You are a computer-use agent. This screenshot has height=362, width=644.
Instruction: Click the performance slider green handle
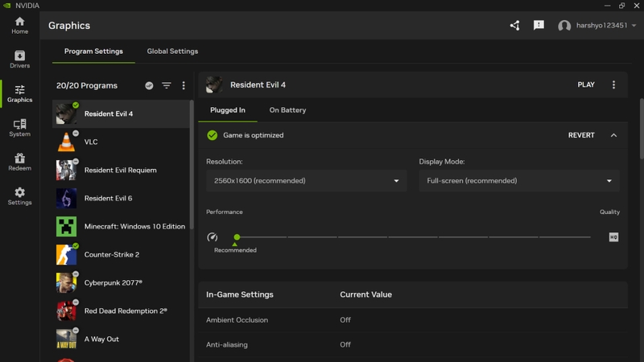pyautogui.click(x=237, y=237)
